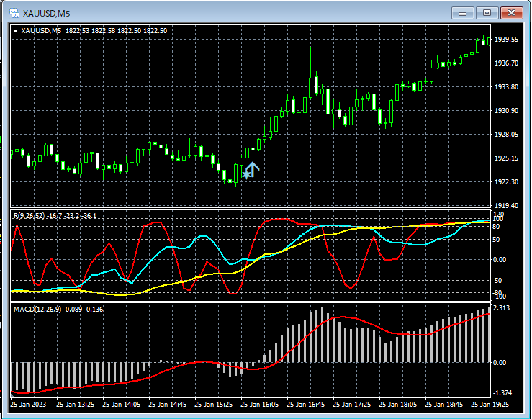Close the XAUUSD,M5 chart window
Screen dimensions: 532x419
pyautogui.click(x=513, y=12)
